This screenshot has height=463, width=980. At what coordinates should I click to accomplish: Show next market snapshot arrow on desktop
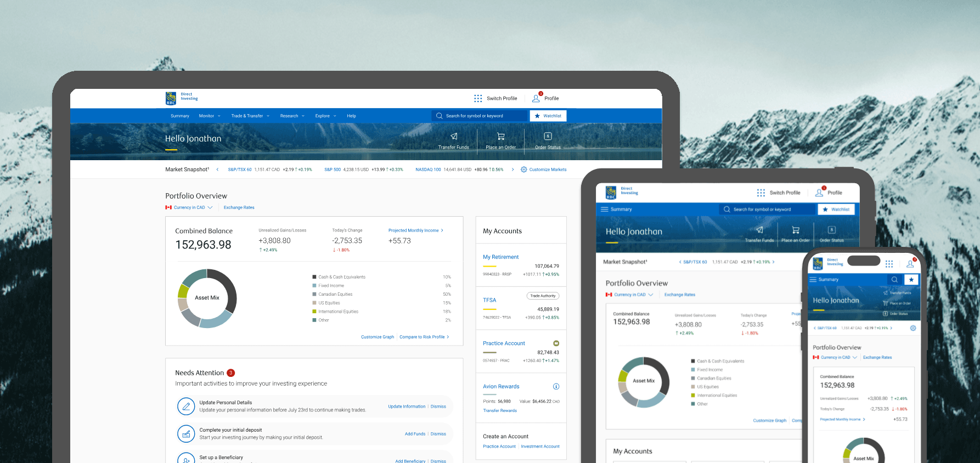(512, 170)
